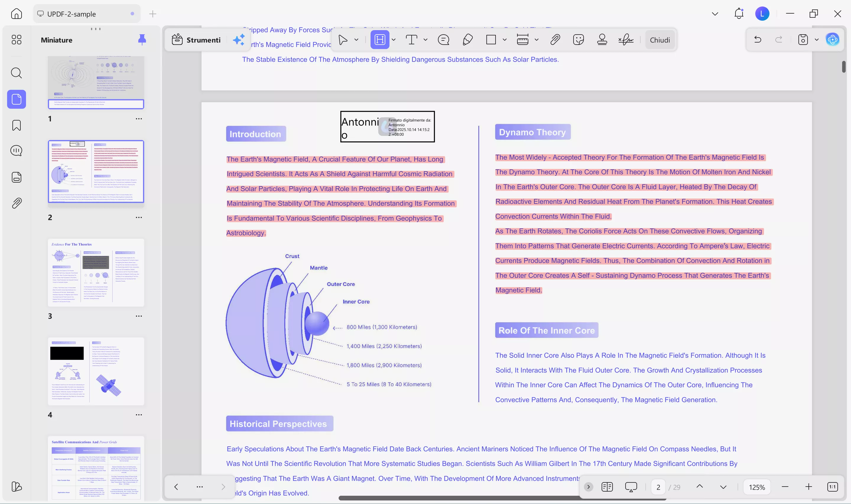This screenshot has width=851, height=504.
Task: Select the pencil drawing tool
Action: pos(468,40)
